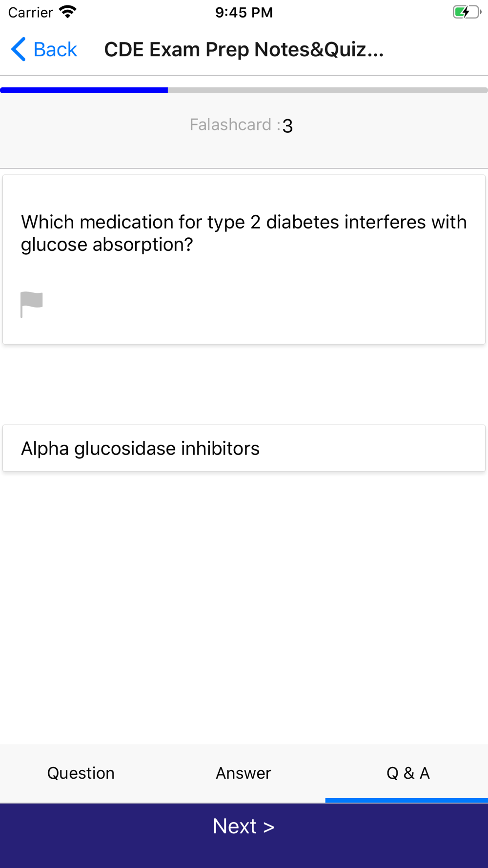Tap the glucose absorption question text
488x868 pixels.
(244, 233)
